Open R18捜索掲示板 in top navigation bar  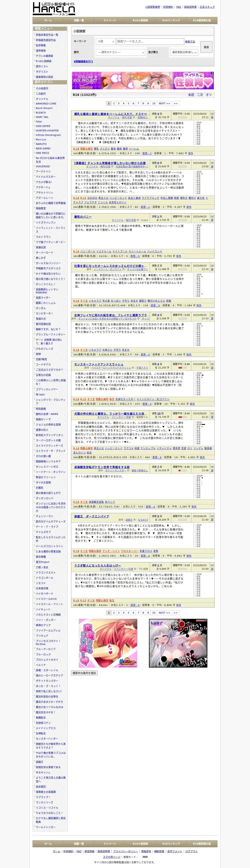(x=202, y=20)
